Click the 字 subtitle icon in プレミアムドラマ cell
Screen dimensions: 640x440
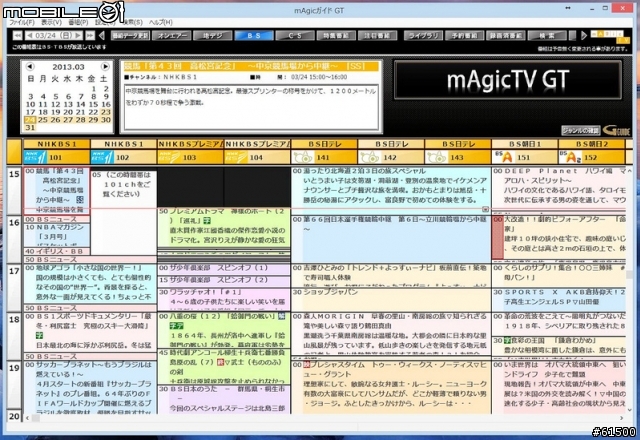pos(207,221)
